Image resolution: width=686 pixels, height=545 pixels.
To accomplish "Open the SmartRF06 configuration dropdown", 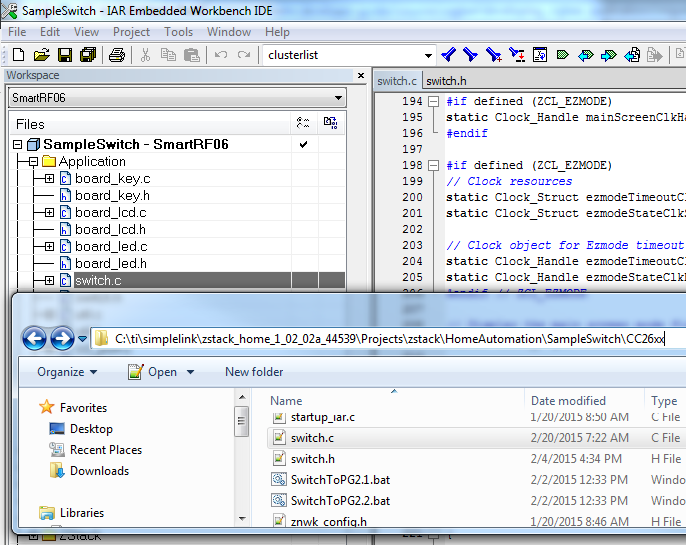I will (339, 98).
